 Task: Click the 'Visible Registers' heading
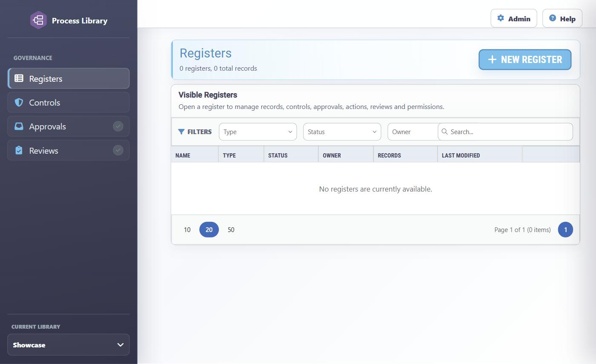tap(208, 95)
